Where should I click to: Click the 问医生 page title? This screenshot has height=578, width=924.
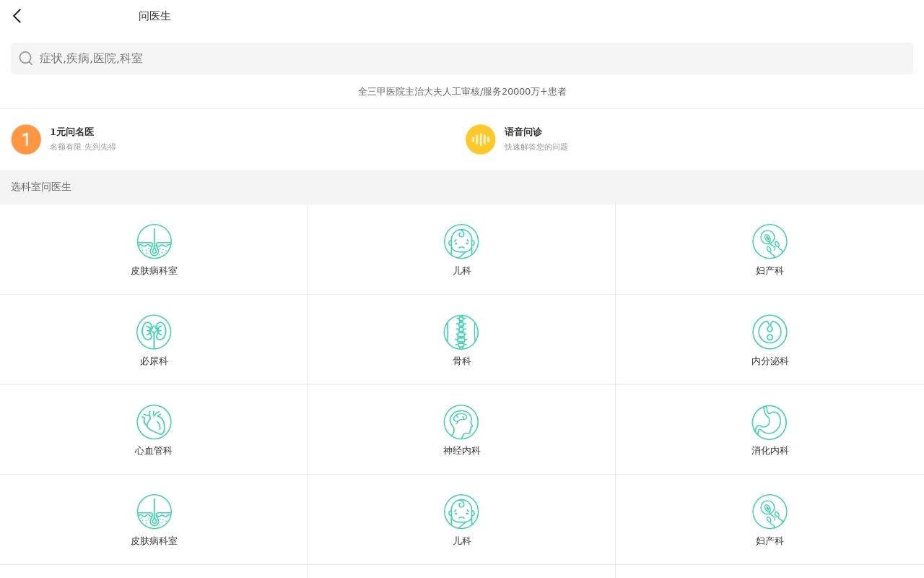pos(154,16)
